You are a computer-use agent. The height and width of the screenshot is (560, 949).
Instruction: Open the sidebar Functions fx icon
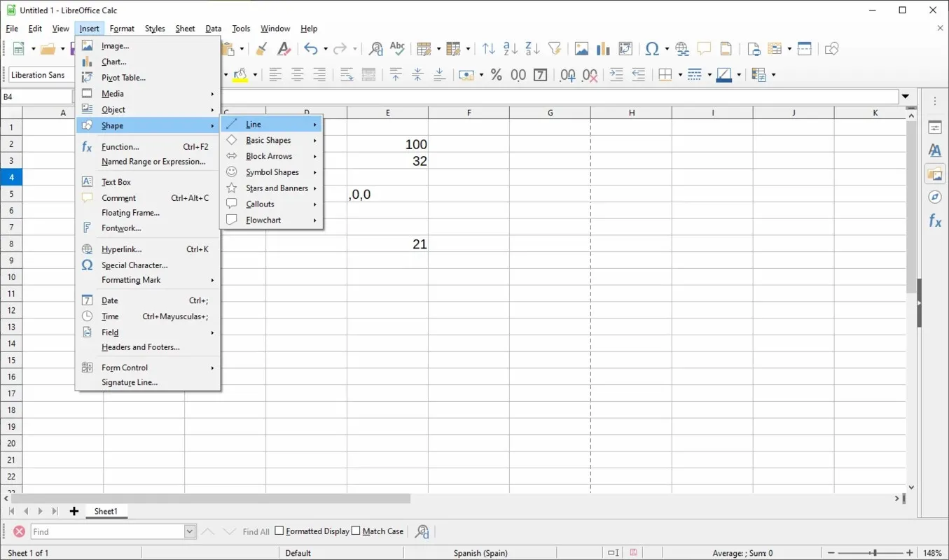934,221
